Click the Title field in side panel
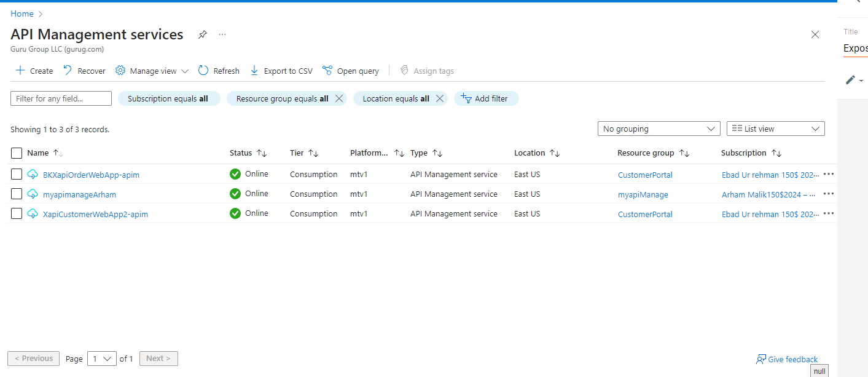 (856, 49)
